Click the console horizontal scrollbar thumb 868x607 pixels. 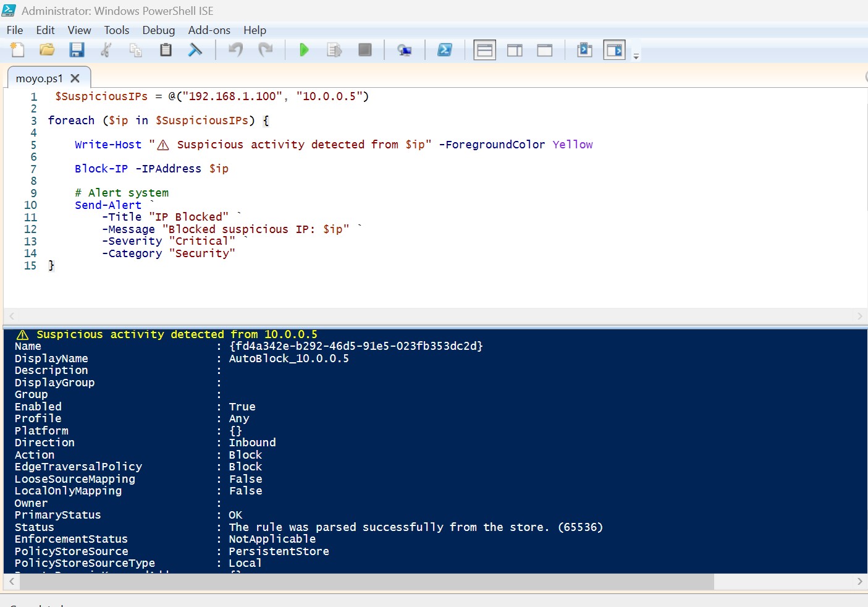(366, 582)
